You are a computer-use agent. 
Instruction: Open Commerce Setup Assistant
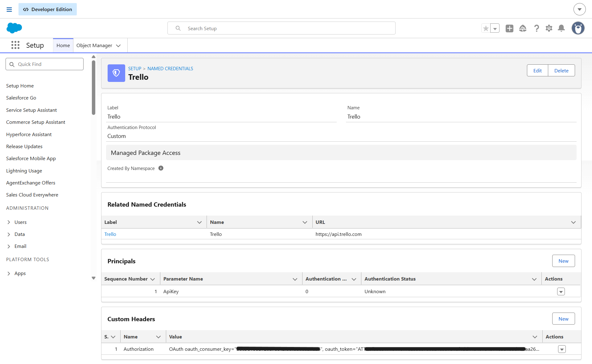(x=36, y=122)
